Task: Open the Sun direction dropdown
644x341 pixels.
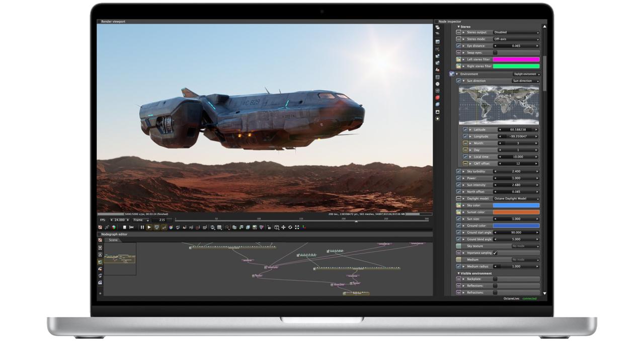Action: coord(526,81)
